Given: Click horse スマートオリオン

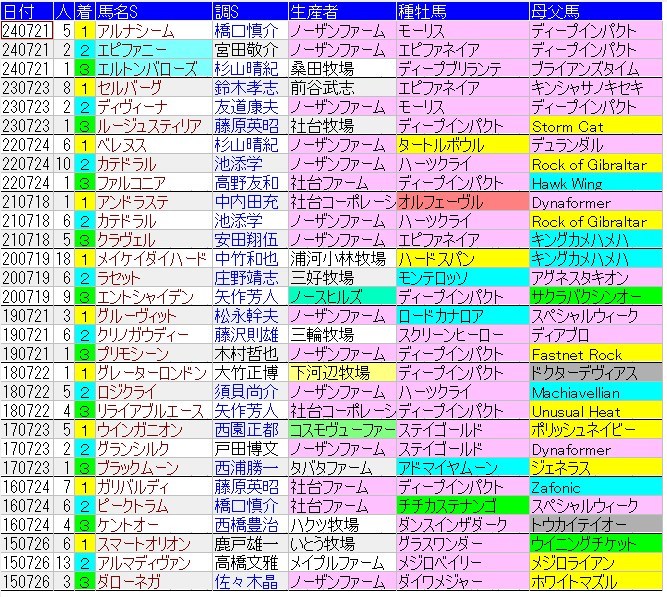Looking at the screenshot, I should tap(154, 543).
